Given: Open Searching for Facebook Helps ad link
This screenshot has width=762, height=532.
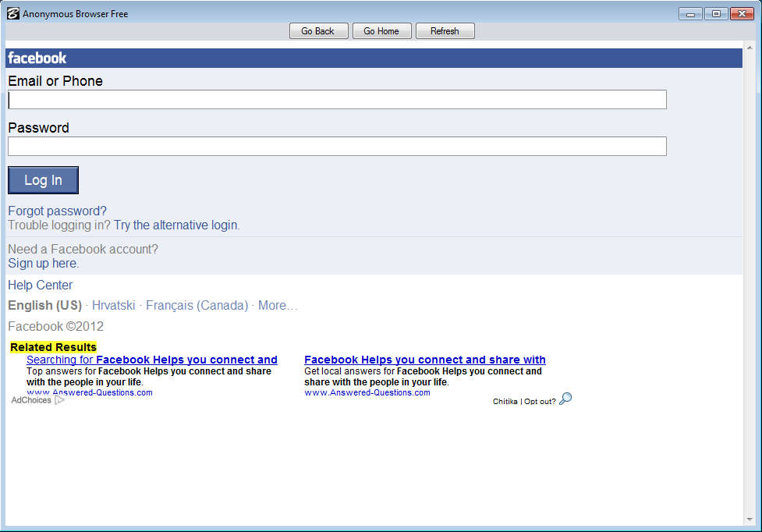Looking at the screenshot, I should click(151, 360).
